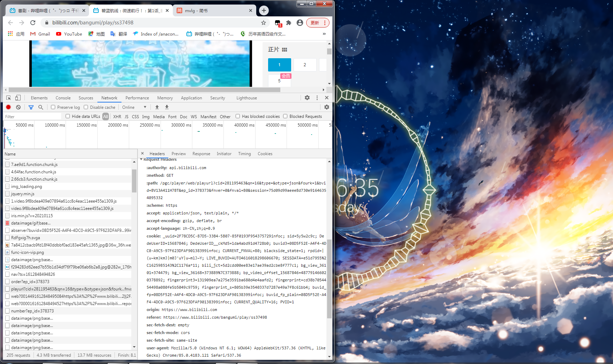
Task: Activate the DevTools inspect element picker
Action: click(9, 98)
